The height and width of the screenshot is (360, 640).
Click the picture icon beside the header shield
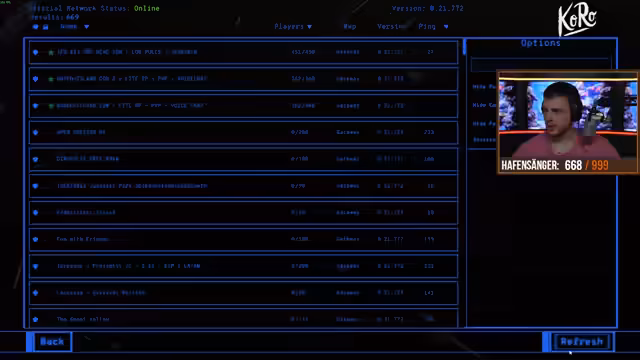coord(46,27)
